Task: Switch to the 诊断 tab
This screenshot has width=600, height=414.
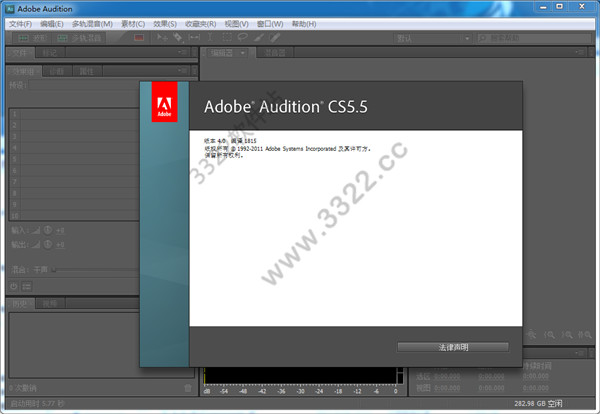Action: coord(56,71)
